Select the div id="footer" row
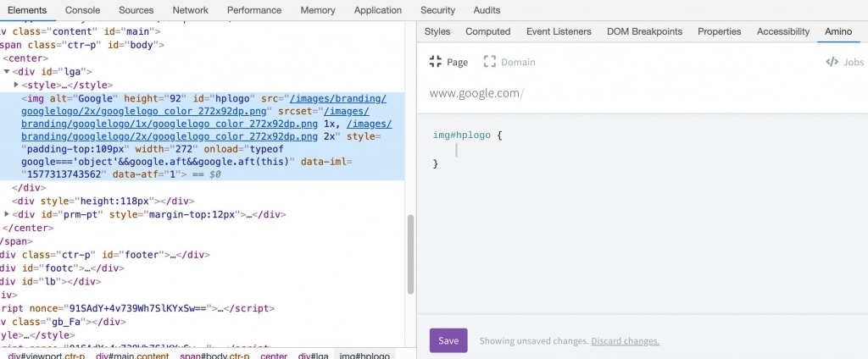 point(105,255)
